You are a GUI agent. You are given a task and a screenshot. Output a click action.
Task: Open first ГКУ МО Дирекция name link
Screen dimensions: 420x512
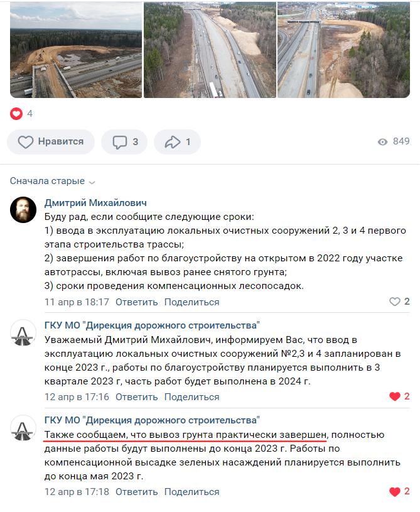tap(152, 325)
